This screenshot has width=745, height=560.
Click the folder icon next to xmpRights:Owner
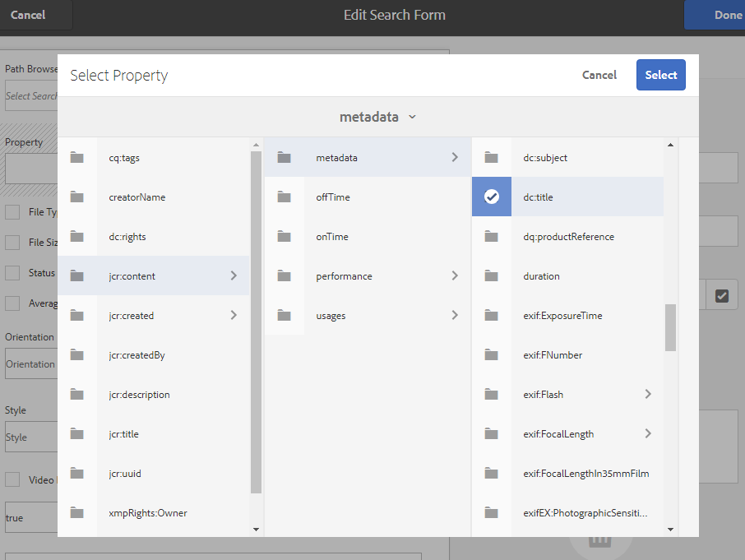click(x=77, y=513)
